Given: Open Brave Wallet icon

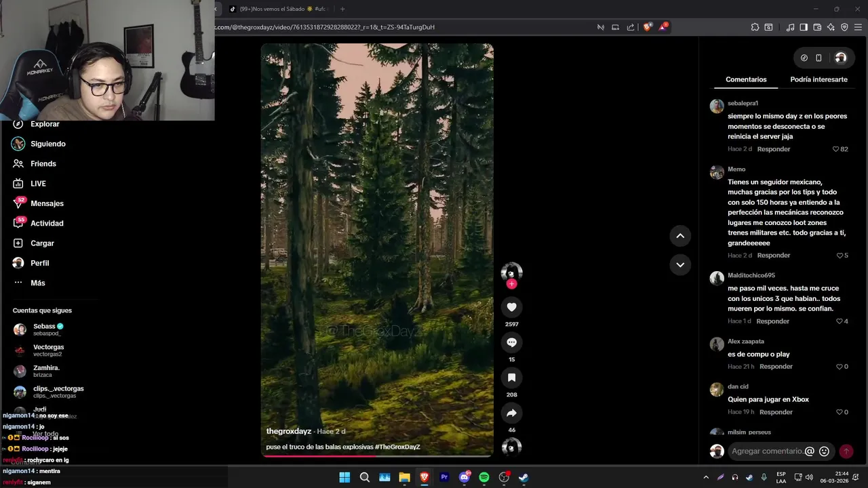Looking at the screenshot, I should (817, 27).
